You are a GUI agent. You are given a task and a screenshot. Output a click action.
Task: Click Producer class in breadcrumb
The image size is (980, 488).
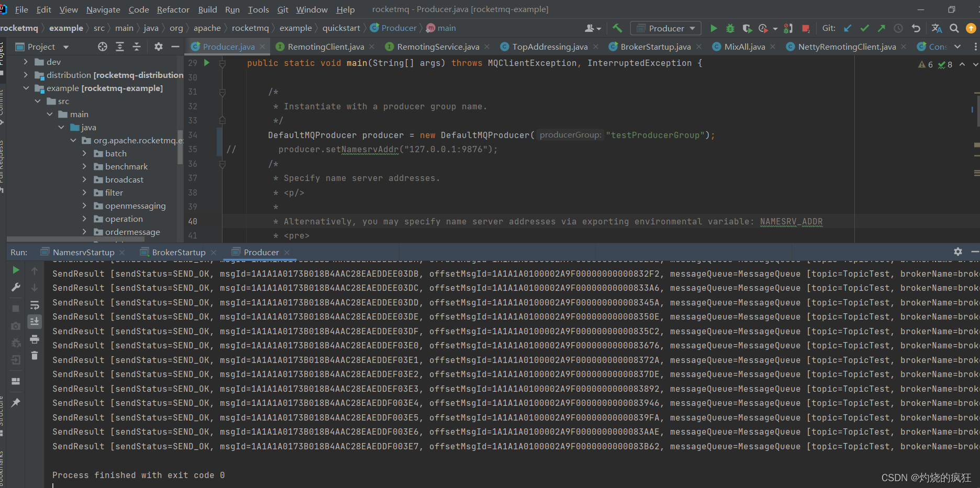click(393, 28)
